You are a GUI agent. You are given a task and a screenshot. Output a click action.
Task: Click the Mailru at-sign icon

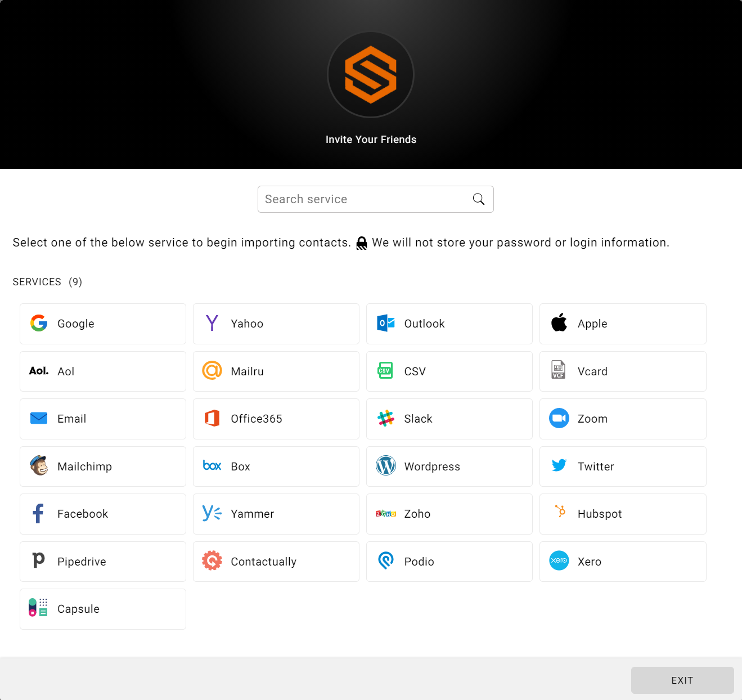point(212,370)
